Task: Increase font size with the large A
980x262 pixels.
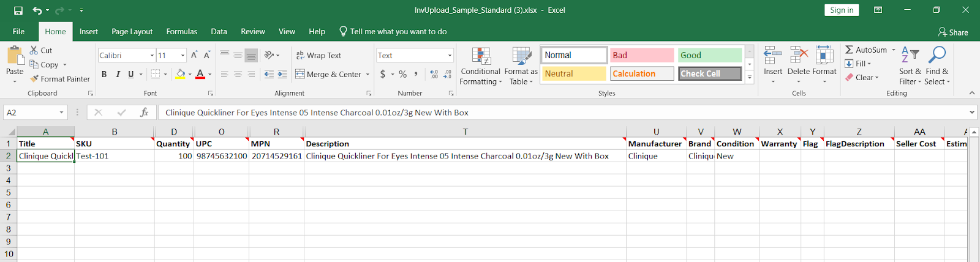Action: 194,55
